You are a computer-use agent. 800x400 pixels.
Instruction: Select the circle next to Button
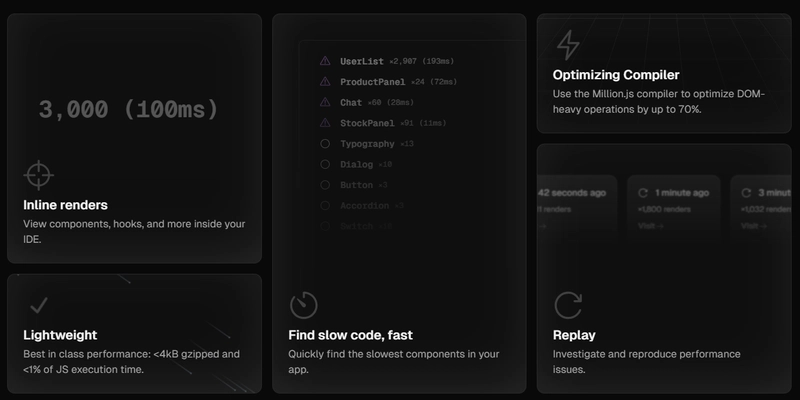click(325, 185)
